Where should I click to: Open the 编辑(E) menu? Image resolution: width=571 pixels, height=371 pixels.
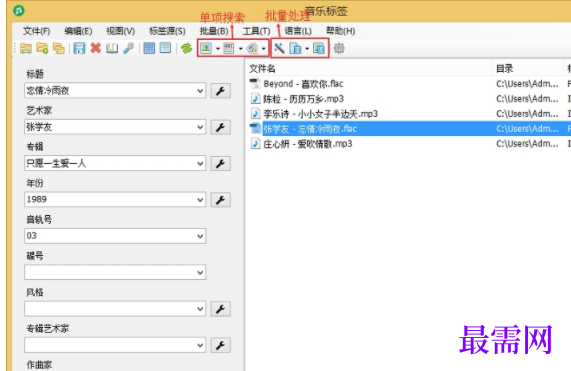coord(78,31)
